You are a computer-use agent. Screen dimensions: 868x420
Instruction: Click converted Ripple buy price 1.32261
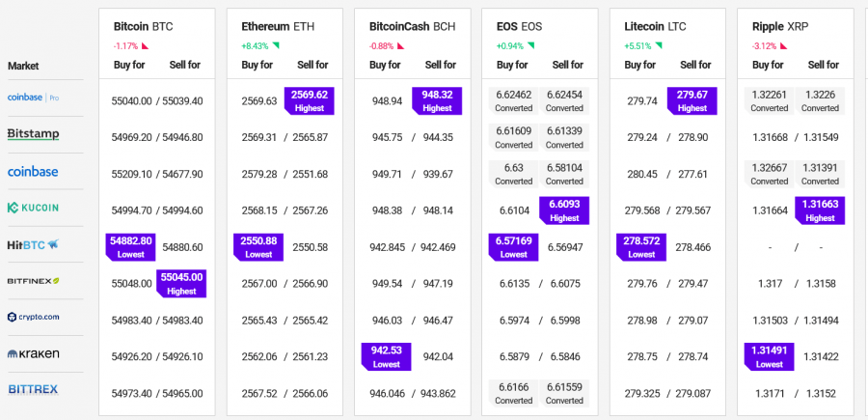pyautogui.click(x=770, y=100)
